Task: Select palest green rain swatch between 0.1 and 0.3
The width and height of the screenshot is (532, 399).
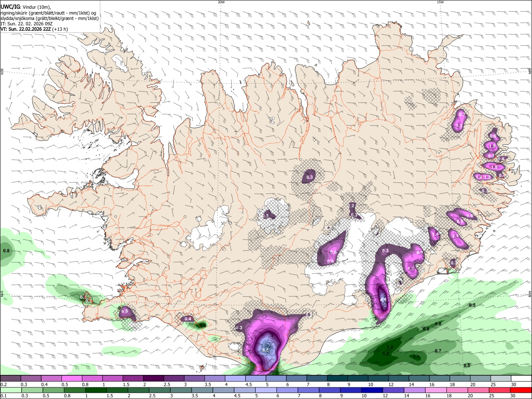Action: click(x=11, y=390)
